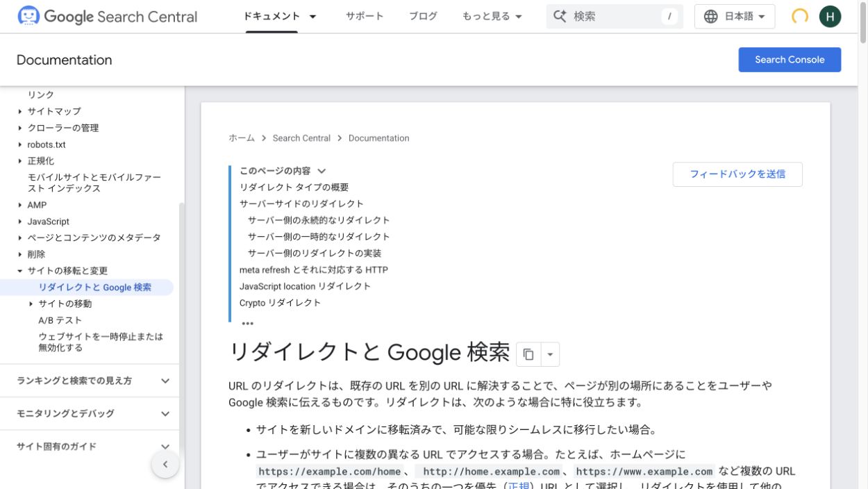Viewport: 868px width, 489px height.
Task: Click the search sparkle magnifier icon
Action: point(560,16)
